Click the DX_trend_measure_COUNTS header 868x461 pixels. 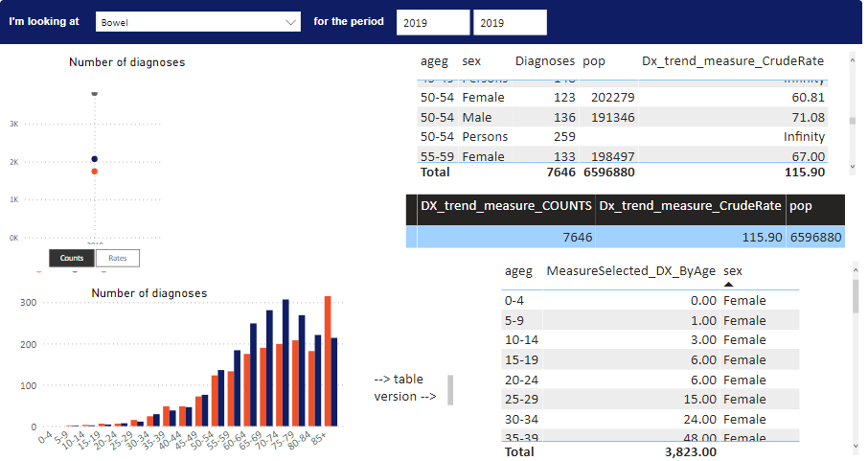506,206
